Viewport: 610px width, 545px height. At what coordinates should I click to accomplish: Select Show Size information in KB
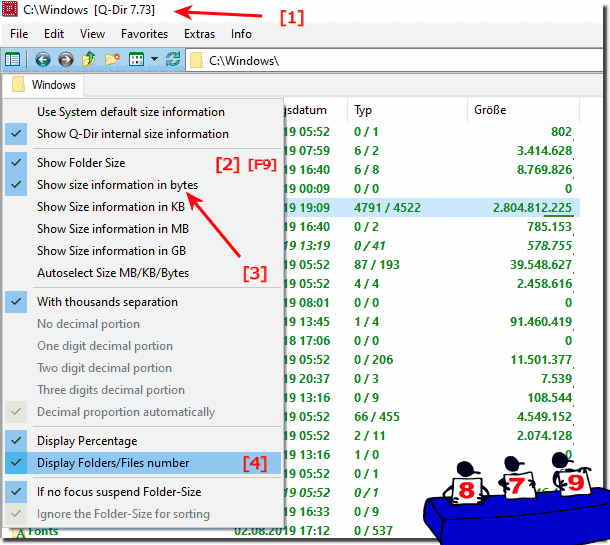click(x=143, y=207)
